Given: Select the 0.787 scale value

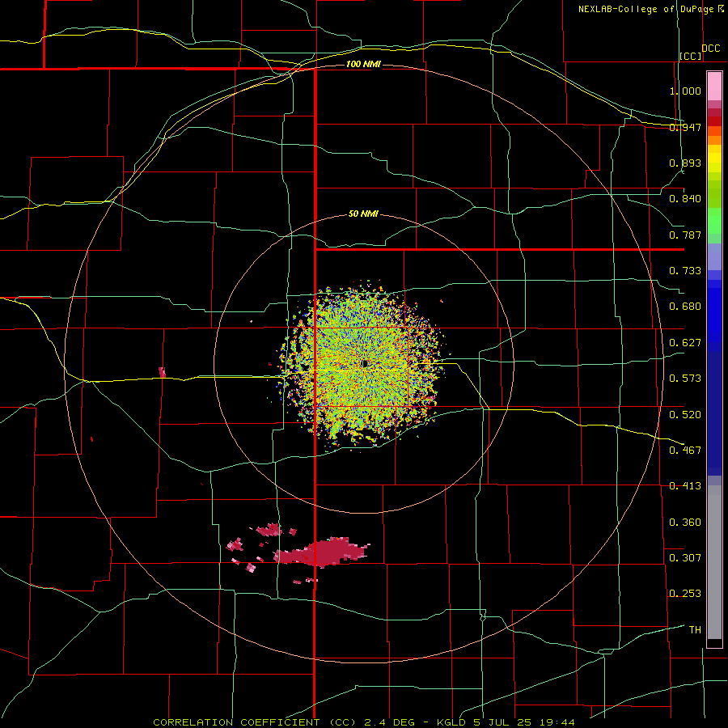Looking at the screenshot, I should point(685,235).
